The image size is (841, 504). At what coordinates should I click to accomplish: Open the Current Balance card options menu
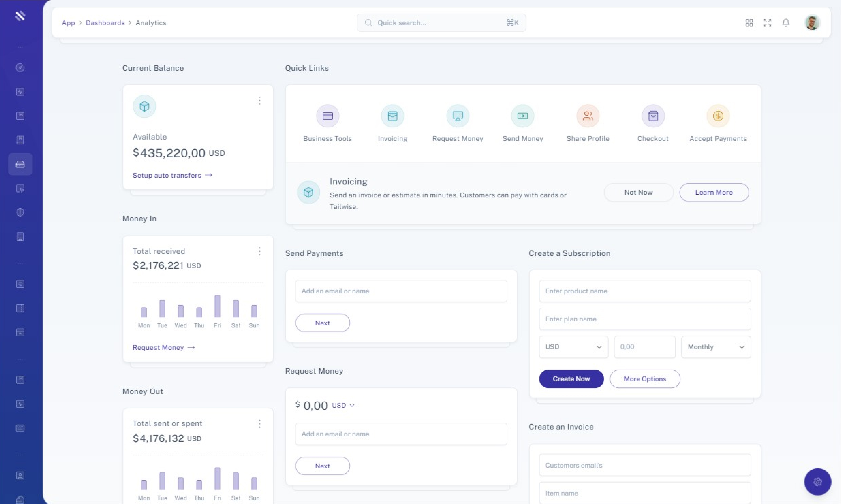pyautogui.click(x=259, y=101)
